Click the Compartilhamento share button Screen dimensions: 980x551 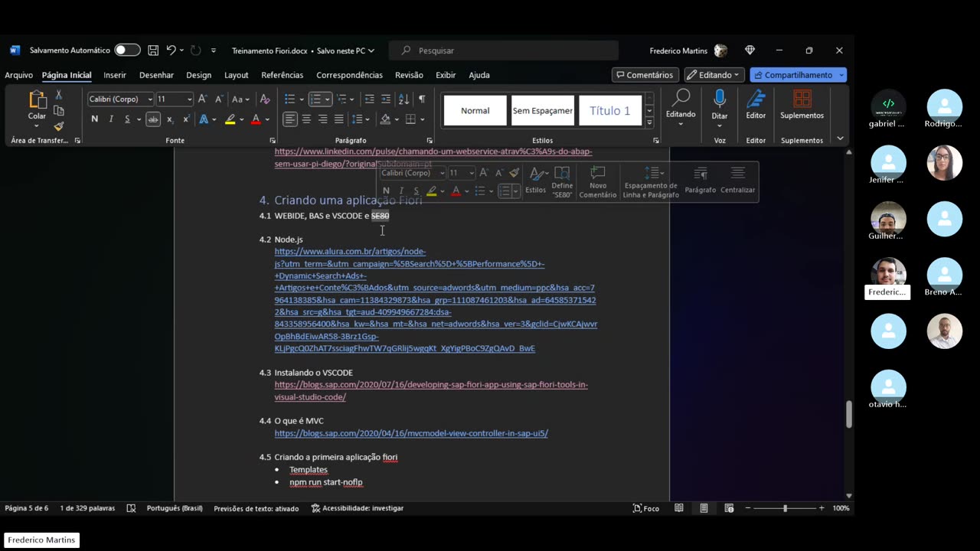(x=793, y=75)
